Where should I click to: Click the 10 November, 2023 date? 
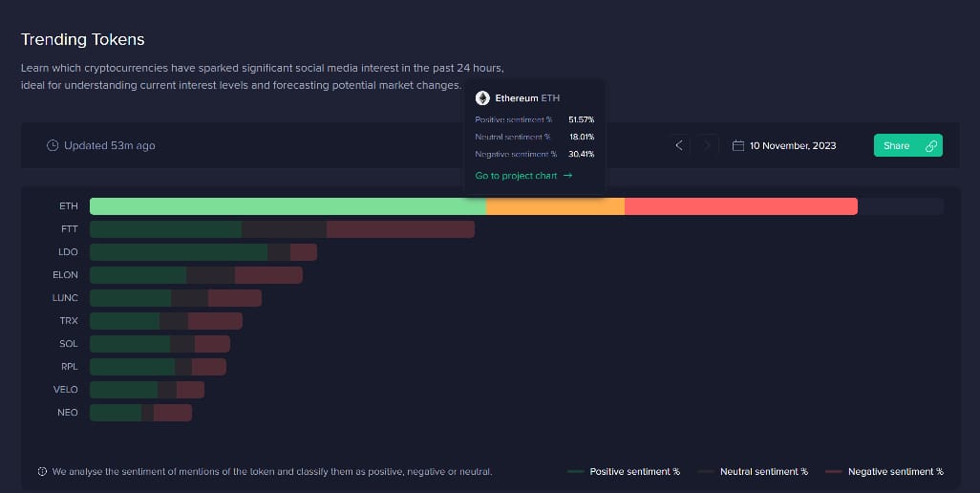click(x=793, y=145)
